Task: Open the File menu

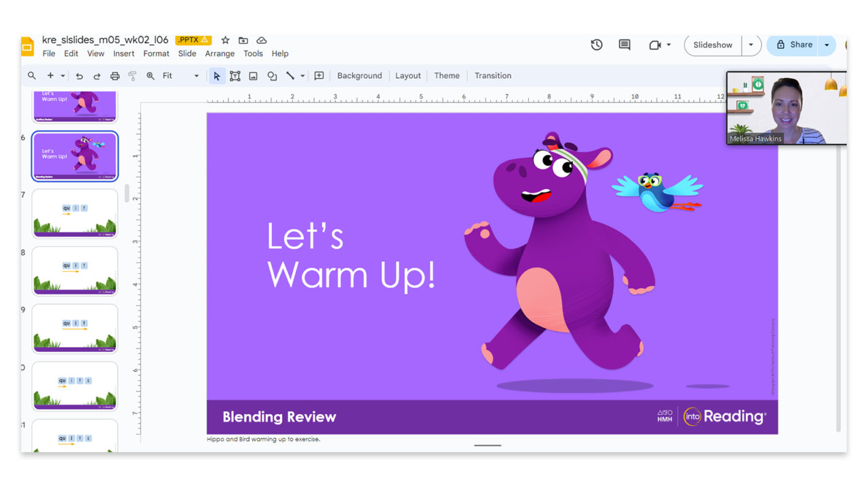Action: 49,54
